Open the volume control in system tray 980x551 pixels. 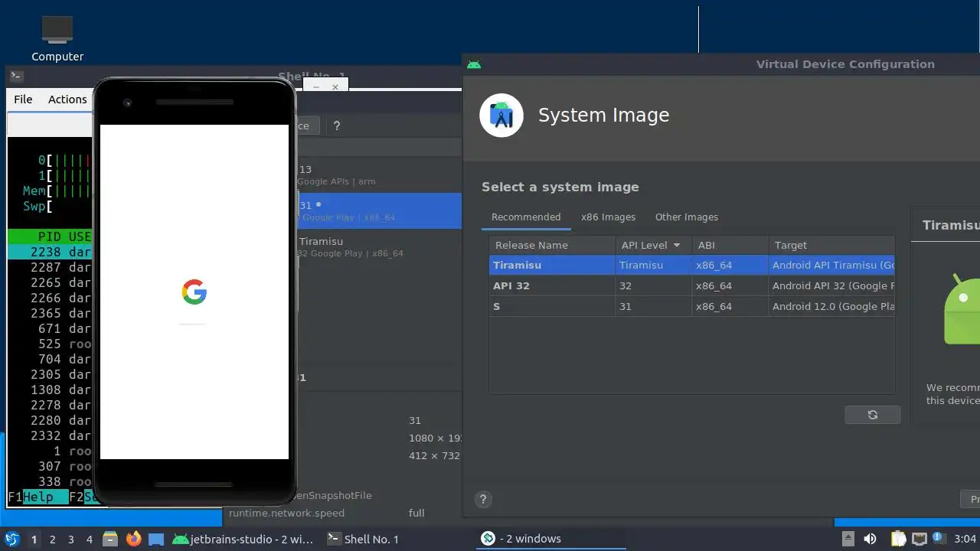point(870,539)
